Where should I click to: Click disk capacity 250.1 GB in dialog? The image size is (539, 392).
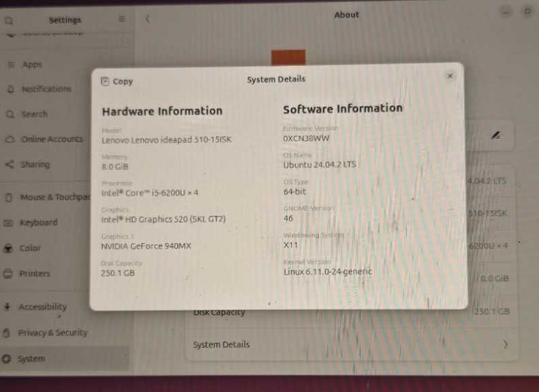[x=118, y=273]
